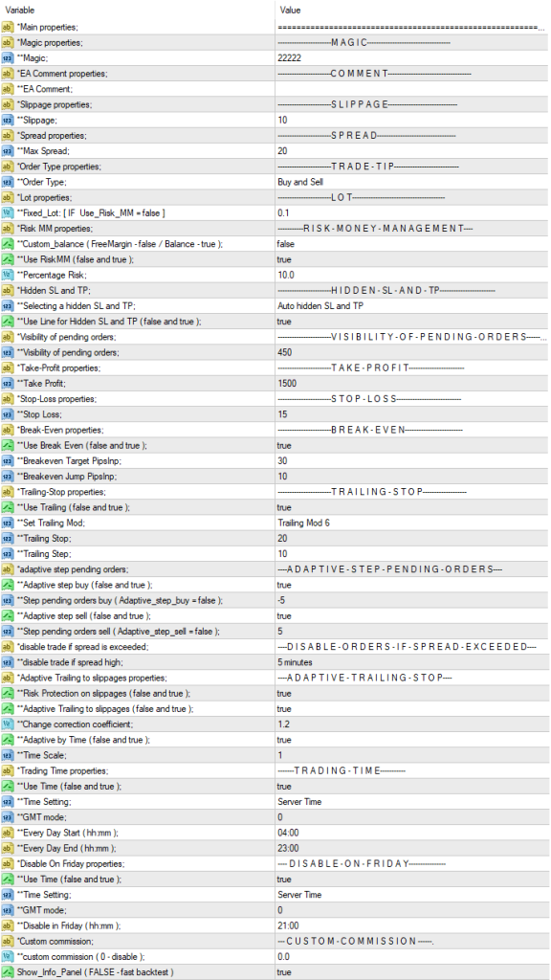Click the icon next to Percentage Risk
Image resolution: width=551 pixels, height=980 pixels.
coord(8,275)
